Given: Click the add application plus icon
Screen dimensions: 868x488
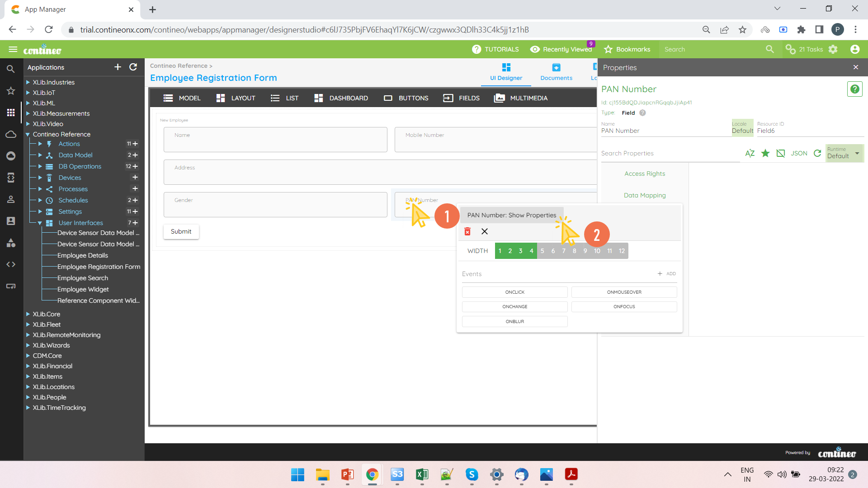Looking at the screenshot, I should [118, 67].
